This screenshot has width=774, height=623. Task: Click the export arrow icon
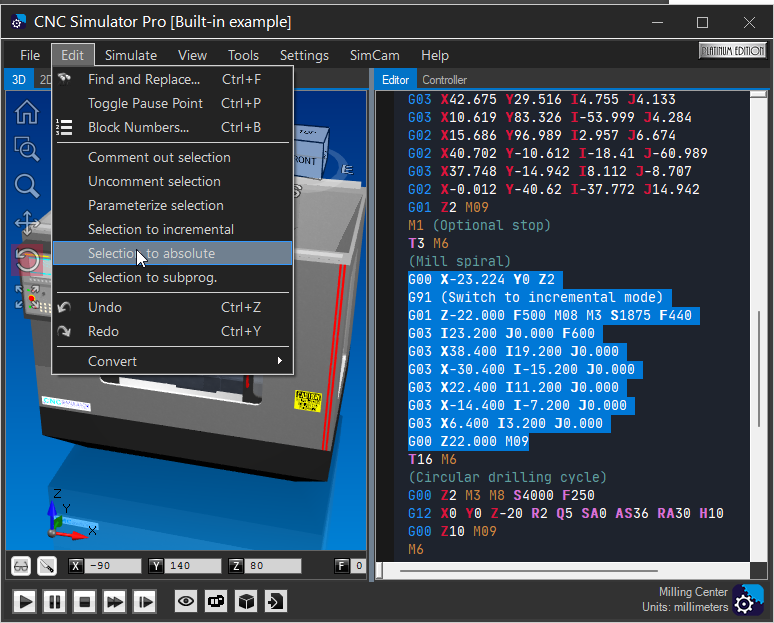276,601
